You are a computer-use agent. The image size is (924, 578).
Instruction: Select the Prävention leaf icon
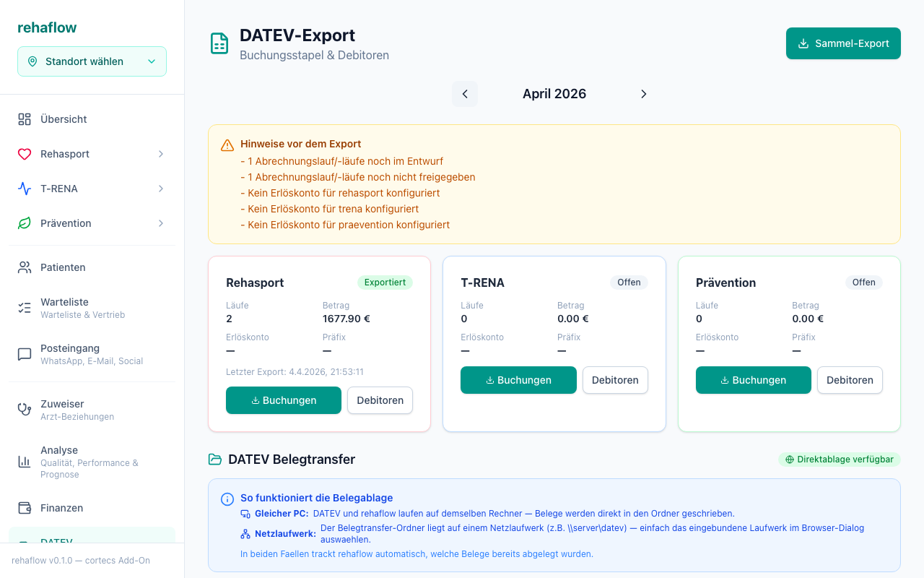pyautogui.click(x=24, y=223)
